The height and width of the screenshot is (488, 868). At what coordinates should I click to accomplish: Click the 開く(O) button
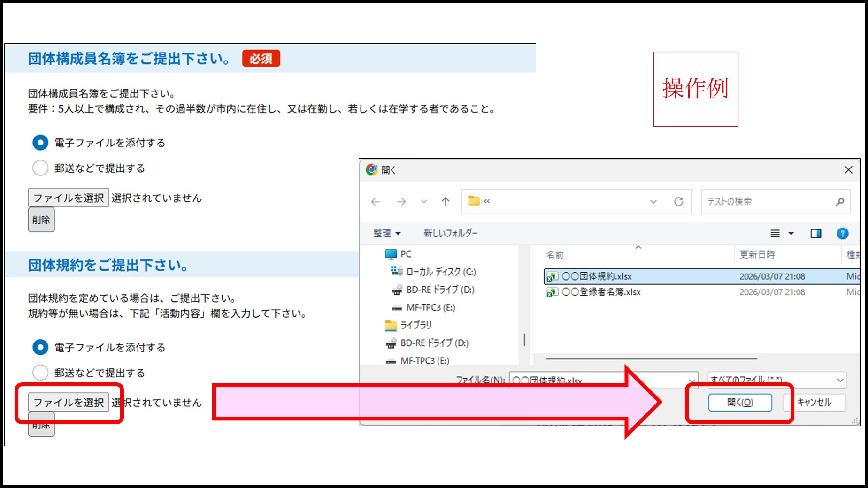click(740, 403)
